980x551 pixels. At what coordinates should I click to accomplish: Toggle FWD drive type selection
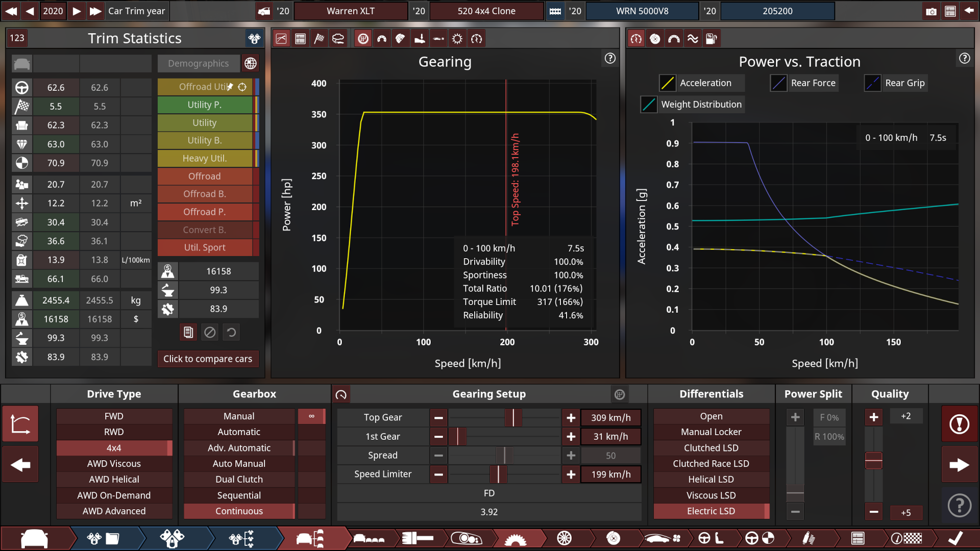(114, 416)
